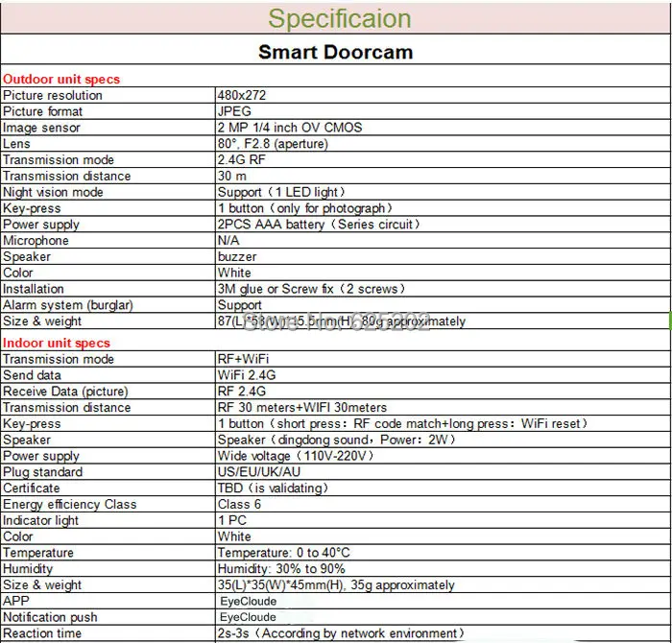Click the 'buzzer' speaker value

pos(237,256)
